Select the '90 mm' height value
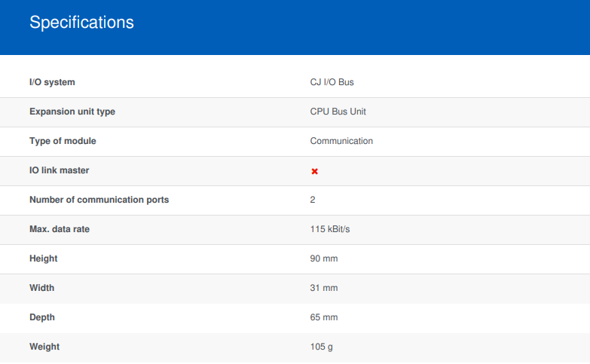 click(x=324, y=258)
